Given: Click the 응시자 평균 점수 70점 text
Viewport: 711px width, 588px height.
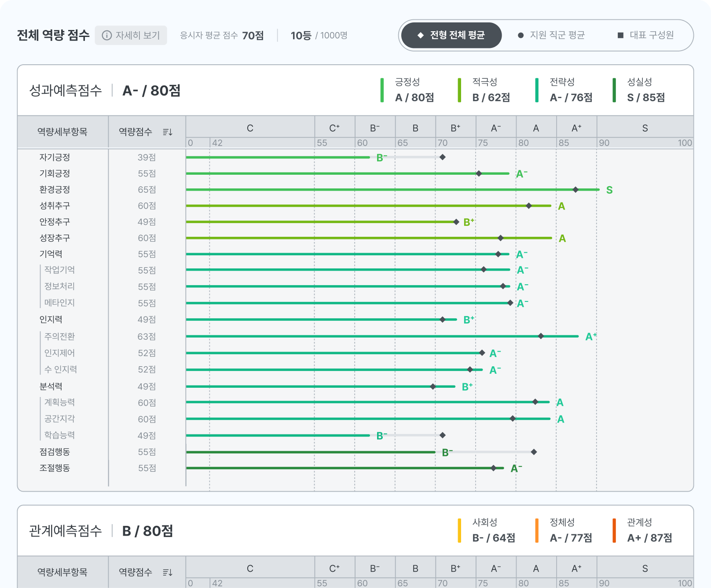Looking at the screenshot, I should point(222,35).
